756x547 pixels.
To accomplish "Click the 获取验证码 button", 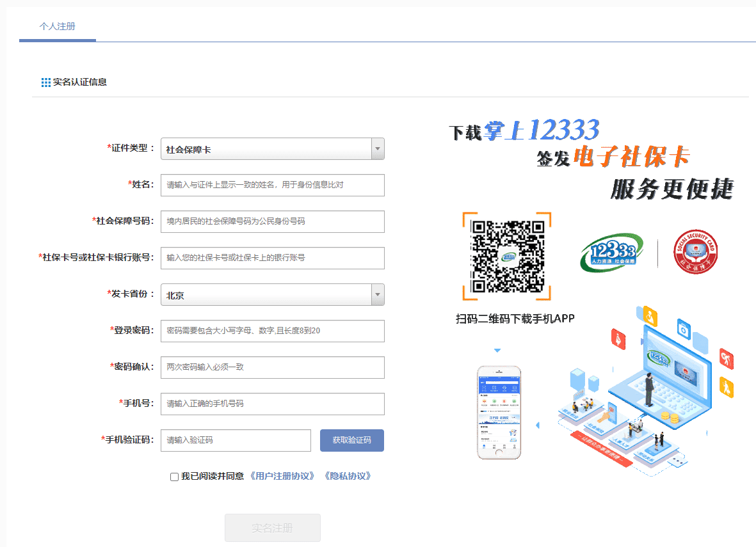I will (351, 440).
